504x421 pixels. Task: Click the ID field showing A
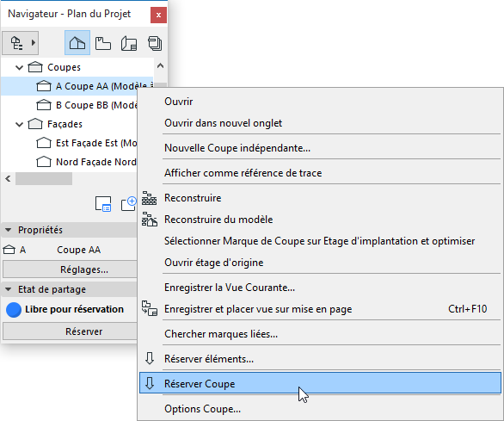23,250
